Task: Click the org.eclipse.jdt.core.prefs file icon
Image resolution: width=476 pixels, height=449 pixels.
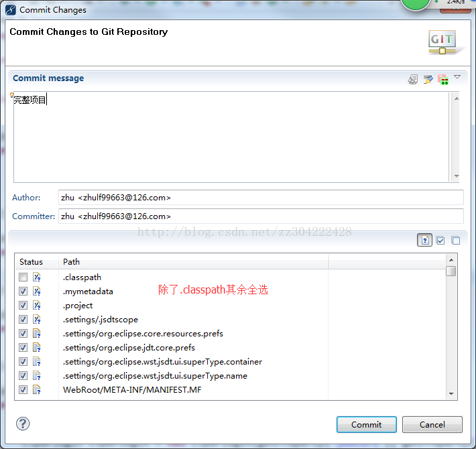Action: [x=37, y=347]
